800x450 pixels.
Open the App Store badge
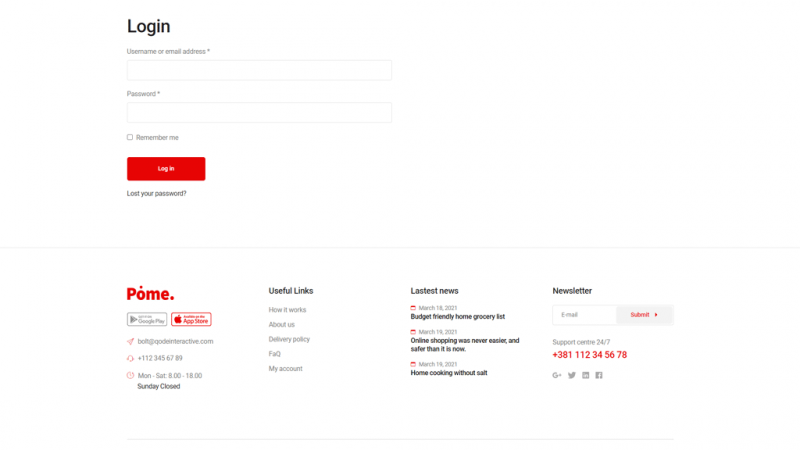(x=191, y=320)
